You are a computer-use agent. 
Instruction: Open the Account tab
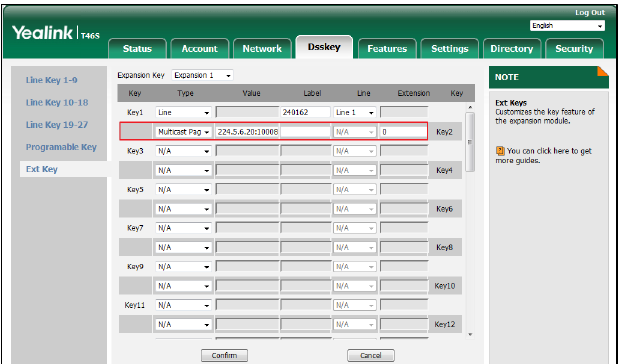(x=200, y=49)
